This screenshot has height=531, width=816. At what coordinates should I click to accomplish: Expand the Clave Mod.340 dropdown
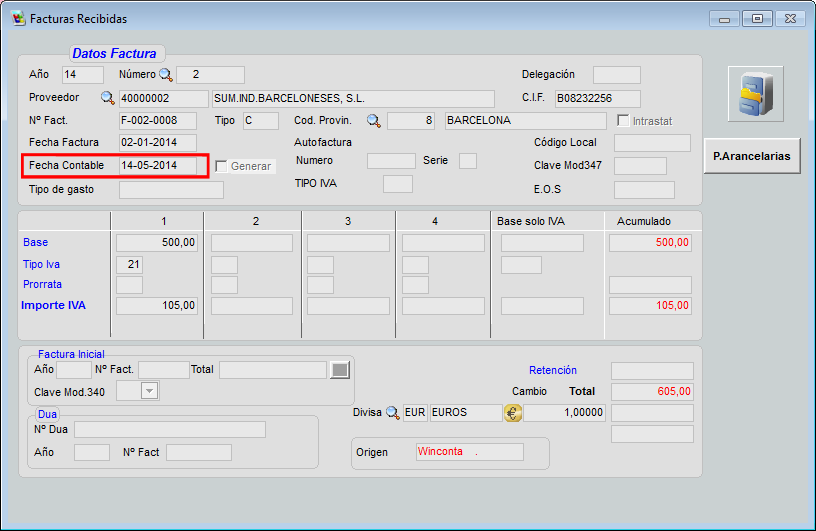pos(149,392)
